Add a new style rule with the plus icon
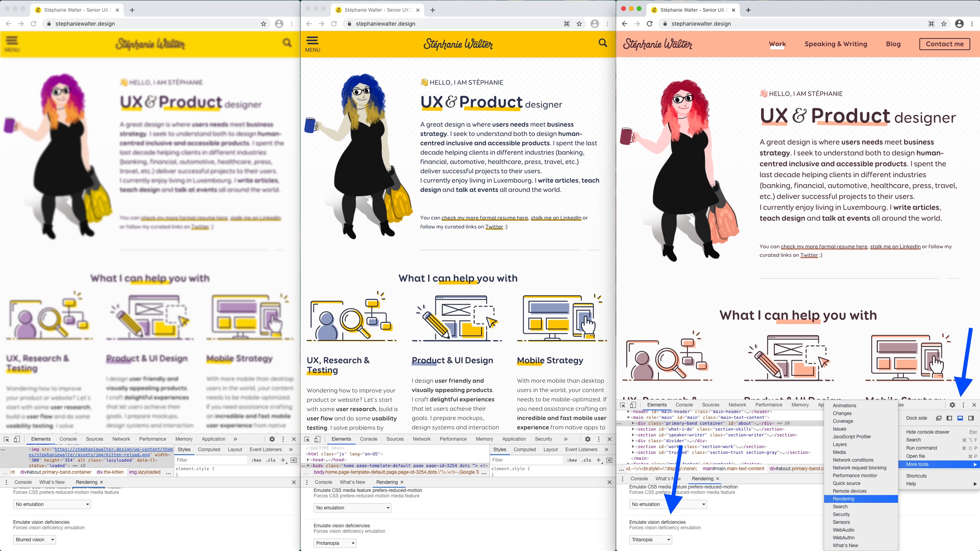 point(283,460)
